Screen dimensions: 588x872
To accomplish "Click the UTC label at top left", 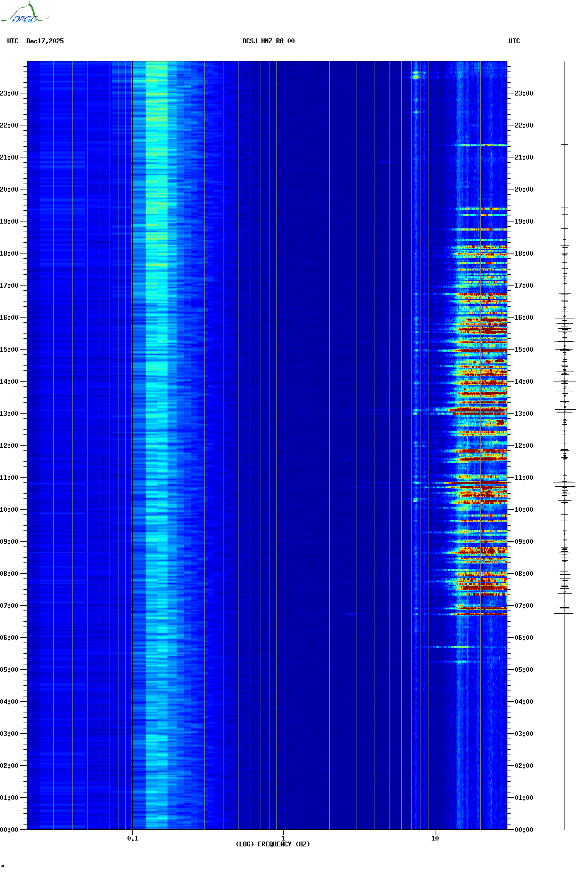I will click(13, 41).
